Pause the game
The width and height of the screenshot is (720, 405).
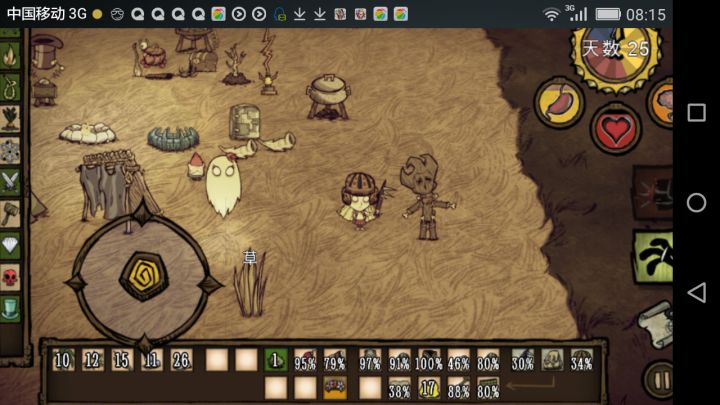(660, 380)
